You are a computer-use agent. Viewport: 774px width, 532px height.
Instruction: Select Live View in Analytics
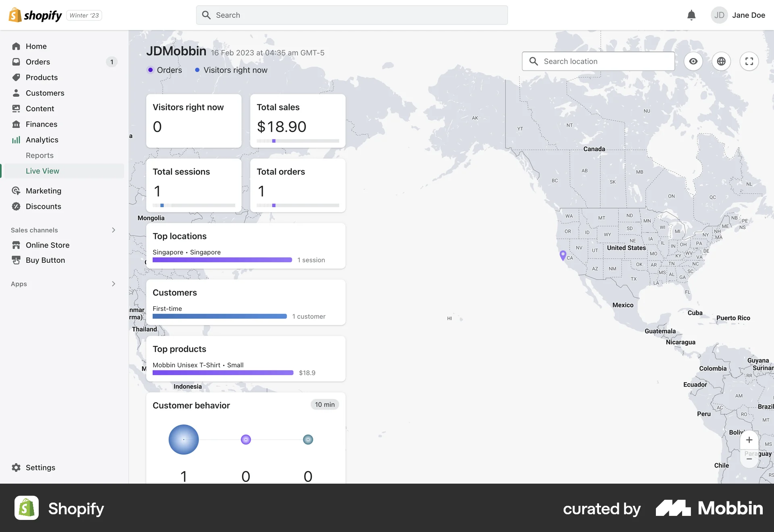pos(42,170)
